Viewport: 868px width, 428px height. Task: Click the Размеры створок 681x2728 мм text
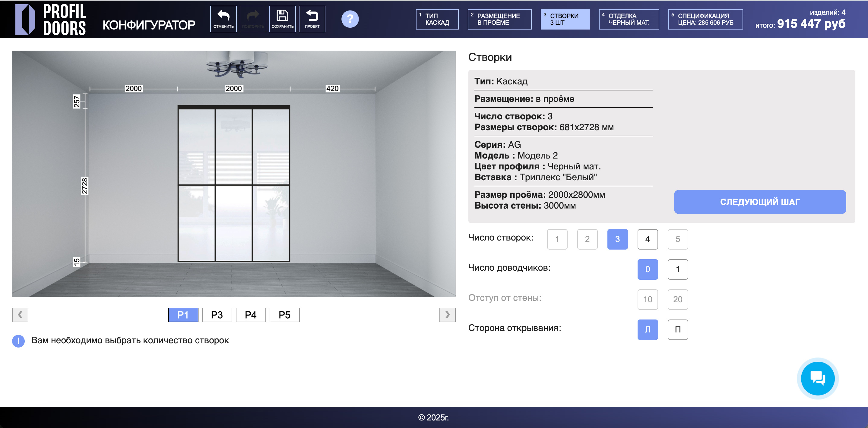[x=544, y=127]
